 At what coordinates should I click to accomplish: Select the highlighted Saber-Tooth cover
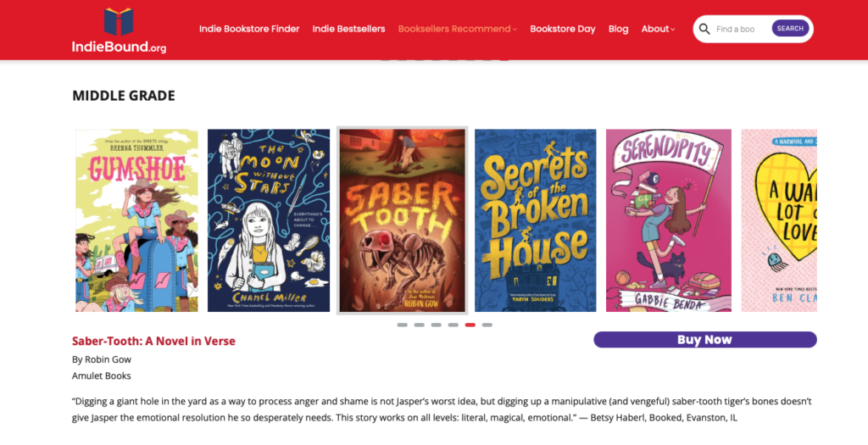click(x=402, y=220)
